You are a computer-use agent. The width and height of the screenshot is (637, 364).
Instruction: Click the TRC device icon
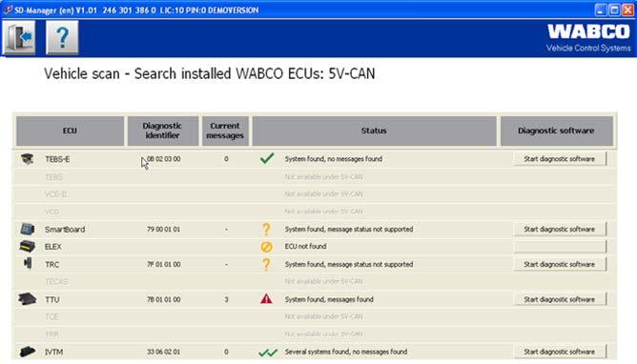tap(28, 264)
